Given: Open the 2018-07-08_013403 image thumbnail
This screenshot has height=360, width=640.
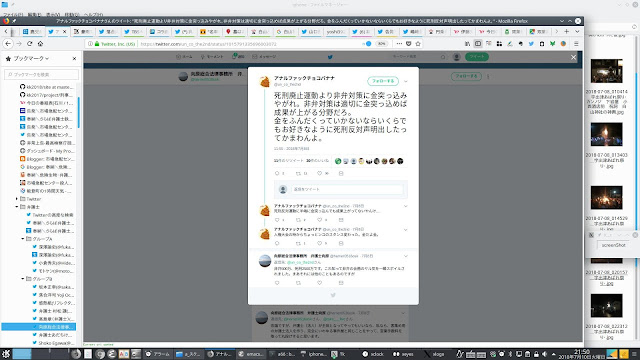Looking at the screenshot, I should [x=607, y=134].
